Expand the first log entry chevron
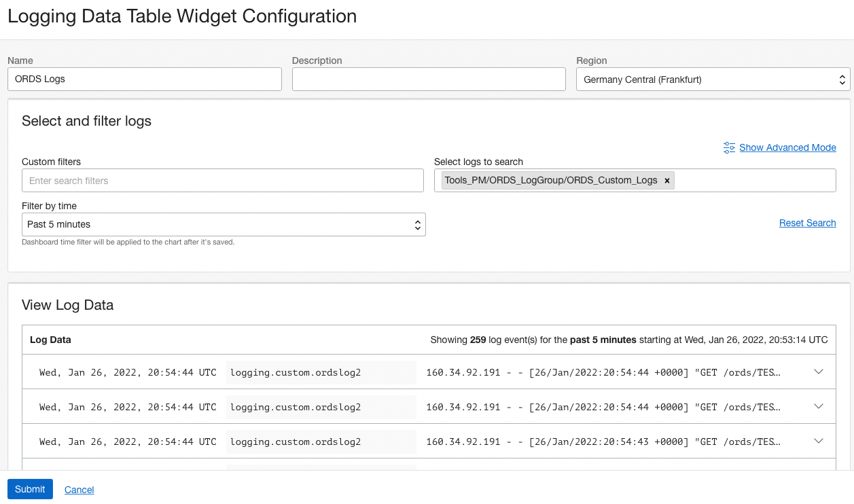The height and width of the screenshot is (504, 854). (x=818, y=372)
